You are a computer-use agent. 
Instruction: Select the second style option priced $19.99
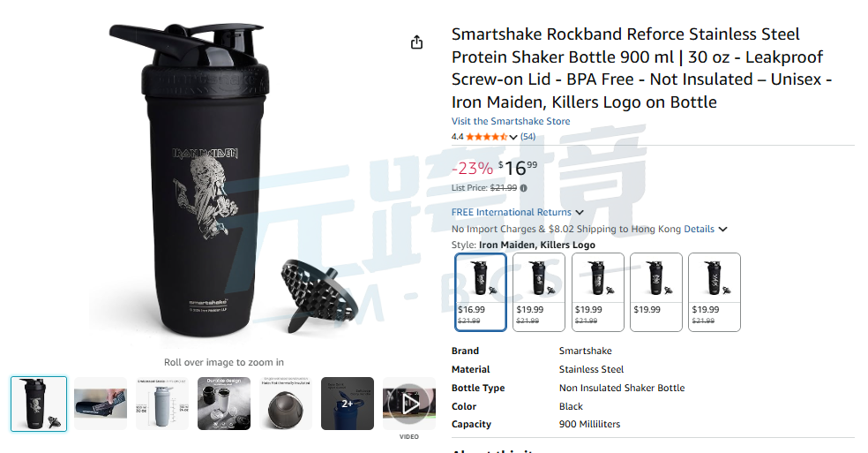coord(539,292)
